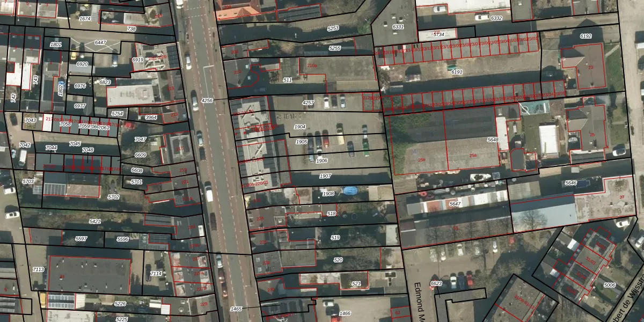
Task: Select parcel number 5597
Action: coord(81,238)
